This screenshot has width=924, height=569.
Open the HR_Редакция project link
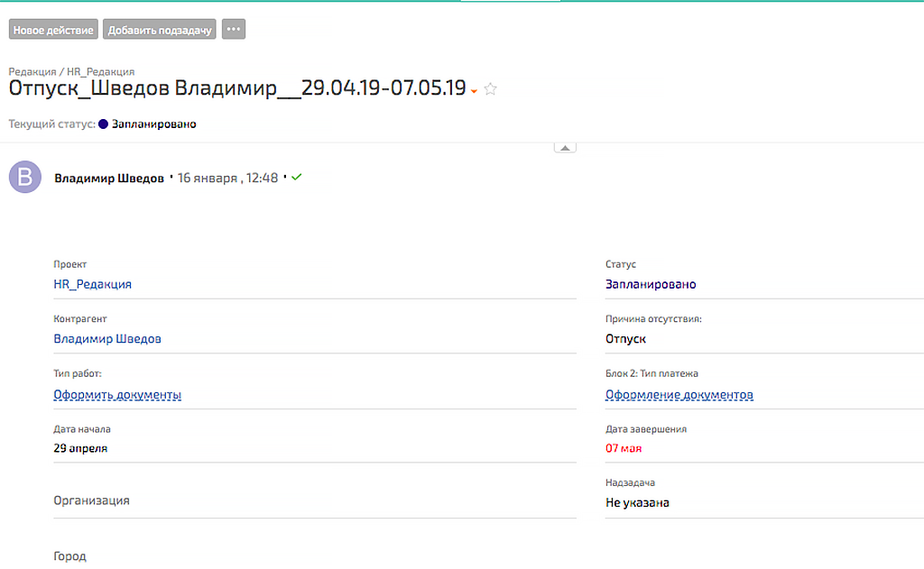click(x=92, y=284)
